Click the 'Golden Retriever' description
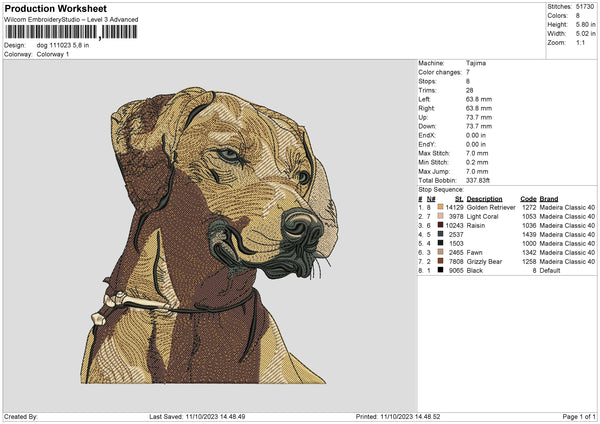Screen dimensions: 600x424 pos(491,207)
